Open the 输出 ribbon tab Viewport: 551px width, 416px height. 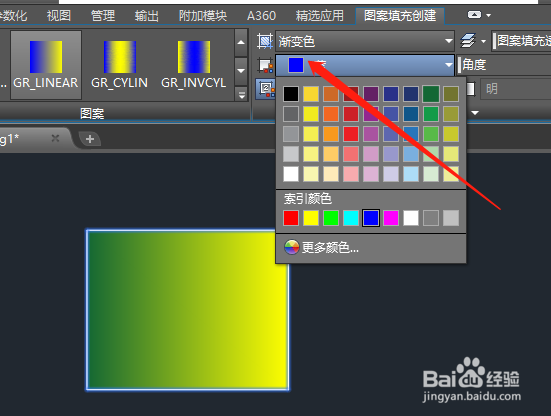point(147,15)
